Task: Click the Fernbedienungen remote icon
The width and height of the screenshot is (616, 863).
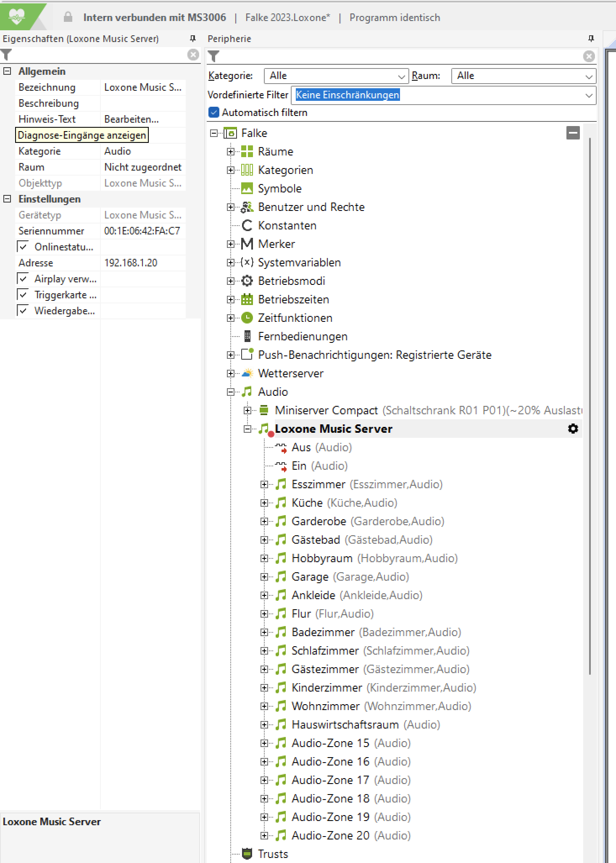Action: pos(247,336)
